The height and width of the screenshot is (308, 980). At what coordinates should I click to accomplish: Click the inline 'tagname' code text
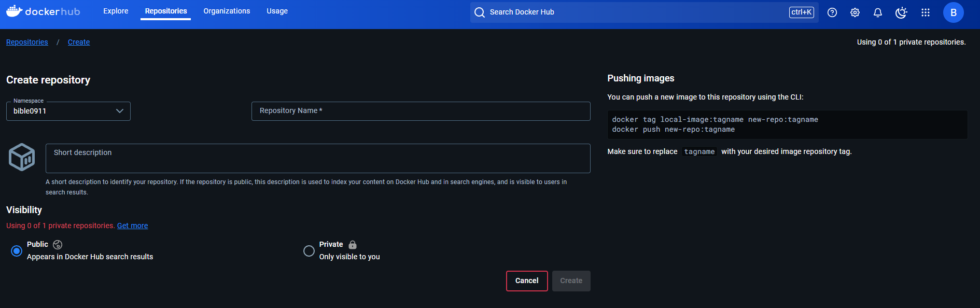tap(699, 152)
